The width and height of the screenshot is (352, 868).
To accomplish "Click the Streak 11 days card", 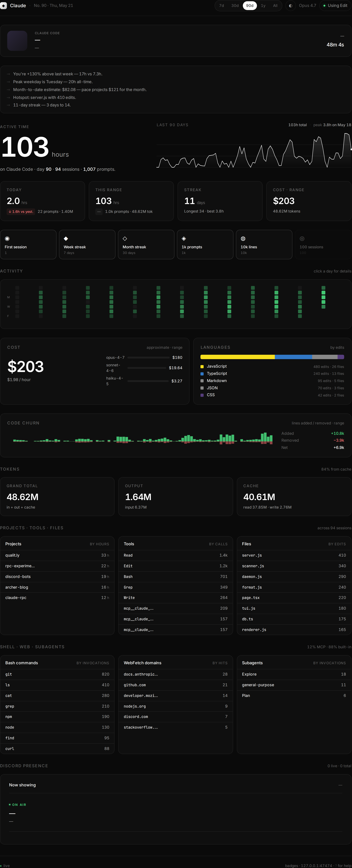I will click(x=220, y=201).
